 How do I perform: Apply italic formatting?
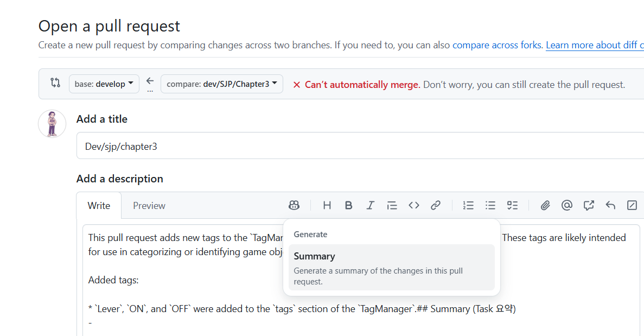370,205
